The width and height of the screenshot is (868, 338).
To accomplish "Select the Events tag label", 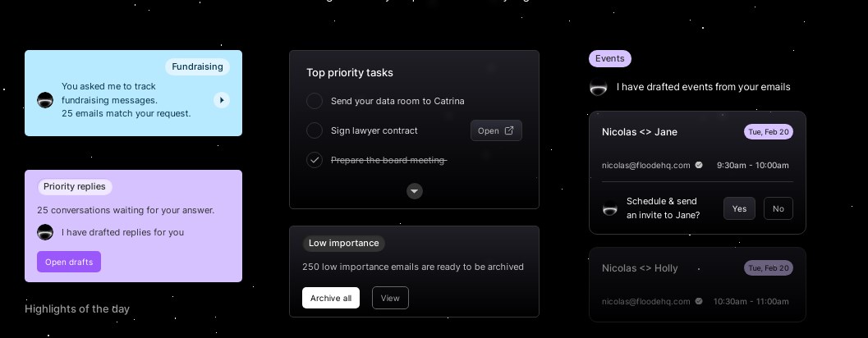I will (609, 58).
